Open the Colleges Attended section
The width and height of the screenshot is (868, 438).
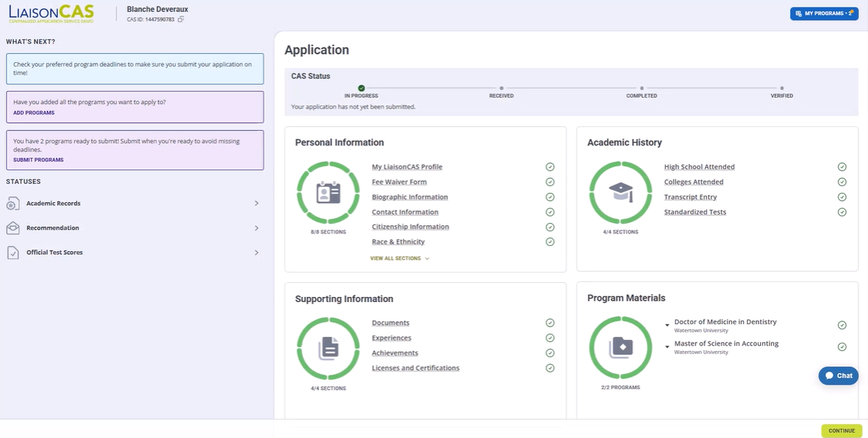[694, 182]
